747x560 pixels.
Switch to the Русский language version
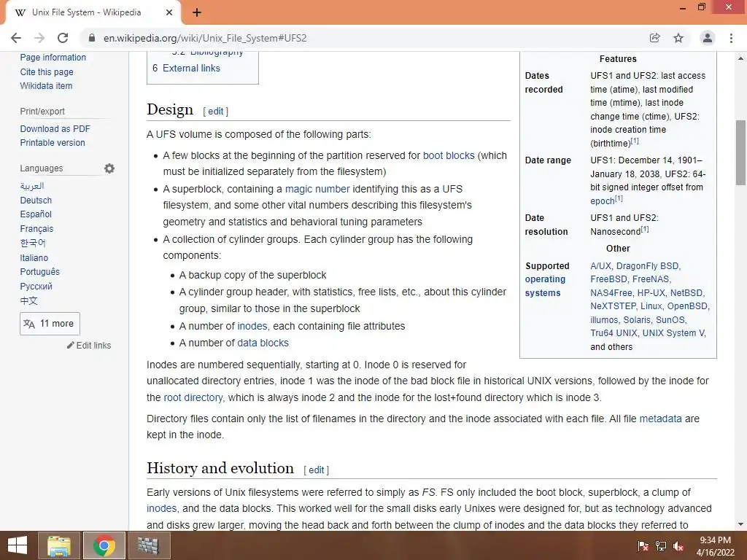[36, 286]
